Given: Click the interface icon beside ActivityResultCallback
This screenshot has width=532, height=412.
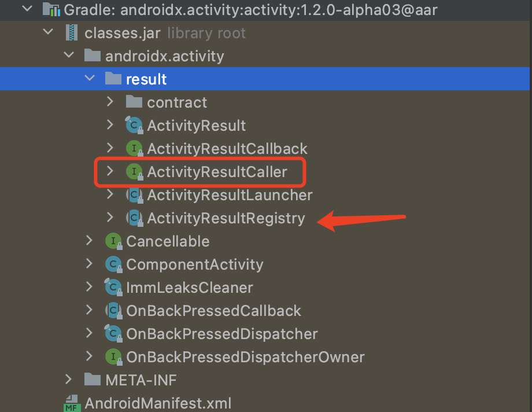Looking at the screenshot, I should point(133,148).
